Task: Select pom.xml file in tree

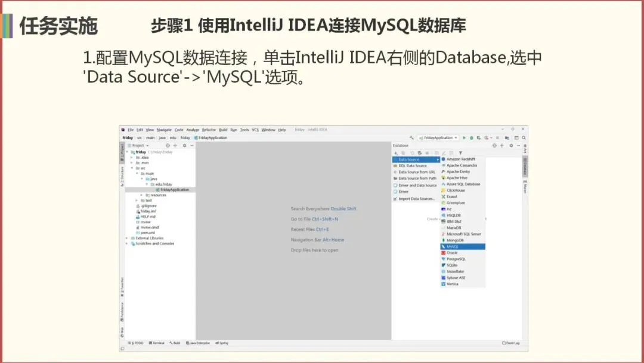Action: [x=145, y=233]
